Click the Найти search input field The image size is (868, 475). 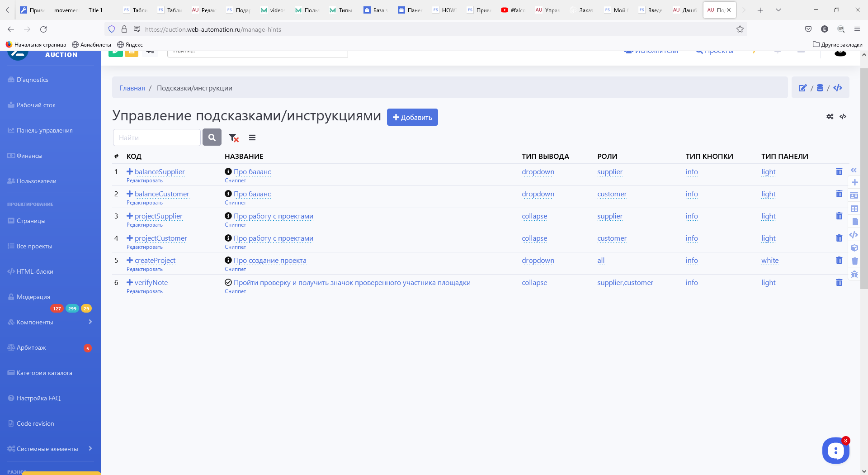pos(156,138)
